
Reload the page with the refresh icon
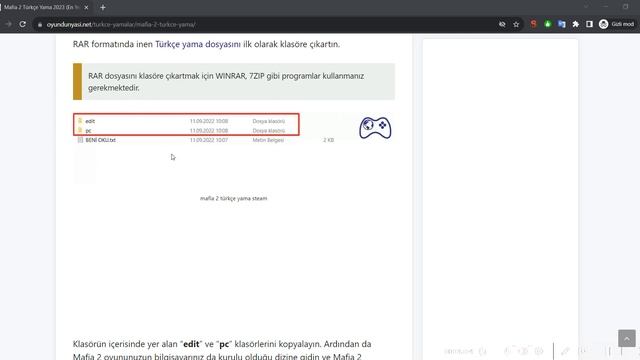23,24
